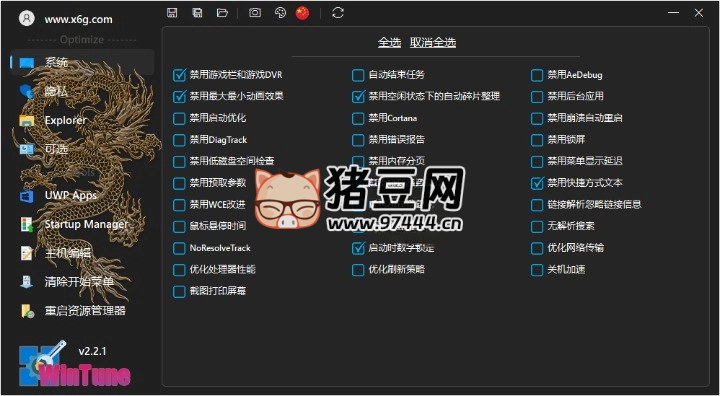
Task: Click 全选 select all link
Action: pyautogui.click(x=389, y=43)
